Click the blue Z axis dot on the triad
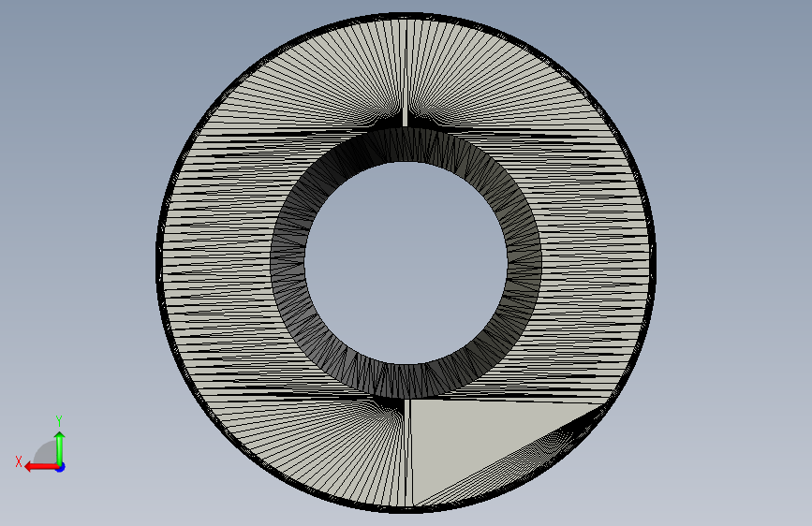 point(61,467)
